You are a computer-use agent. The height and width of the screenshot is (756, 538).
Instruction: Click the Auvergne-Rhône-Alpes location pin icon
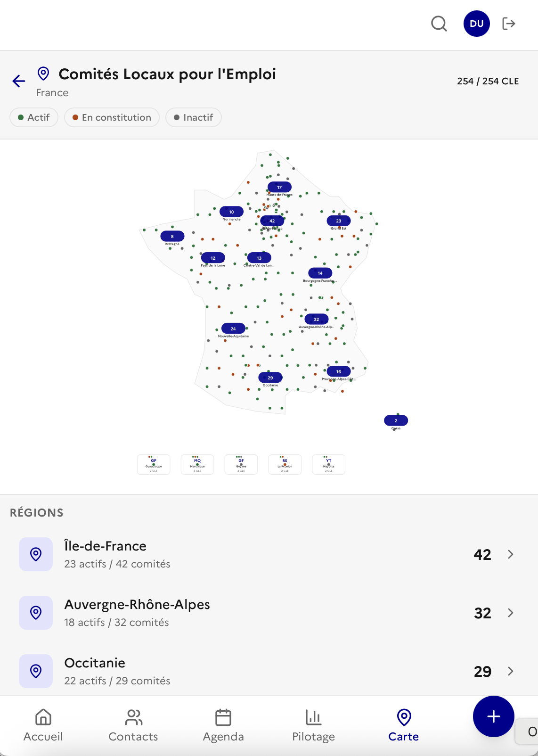36,613
